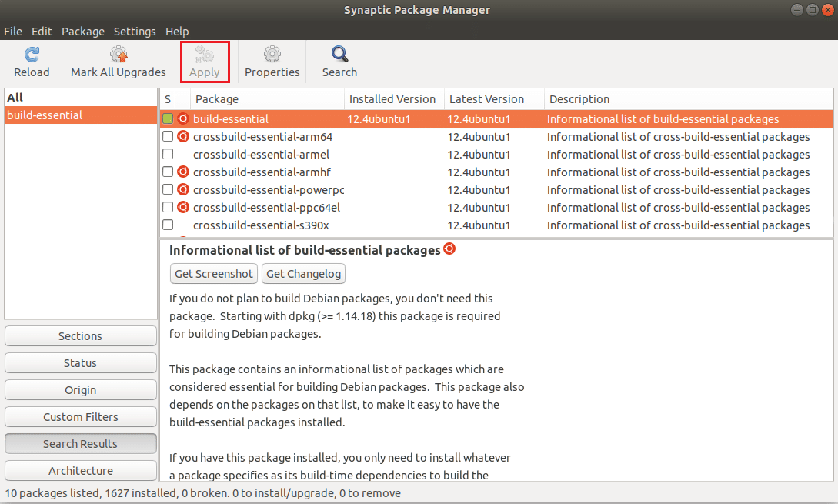Mark the crossbuild-essential-armel checkbox
This screenshot has width=838, height=504.
pos(168,155)
